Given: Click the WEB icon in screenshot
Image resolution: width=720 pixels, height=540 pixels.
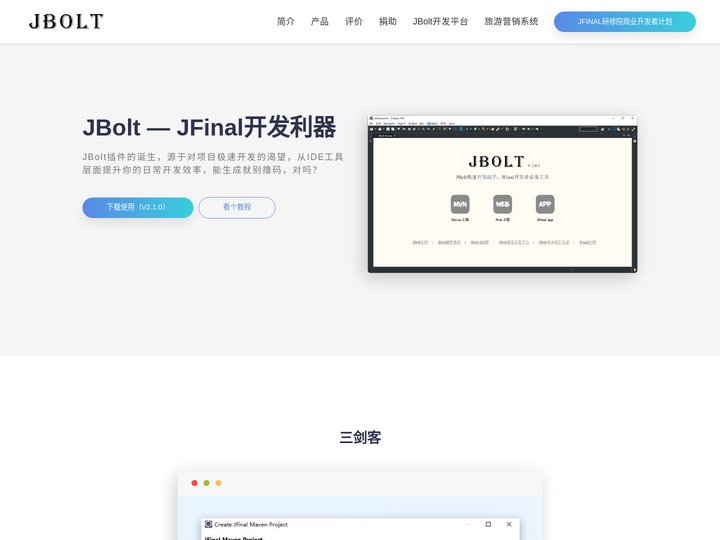Looking at the screenshot, I should pos(502,204).
